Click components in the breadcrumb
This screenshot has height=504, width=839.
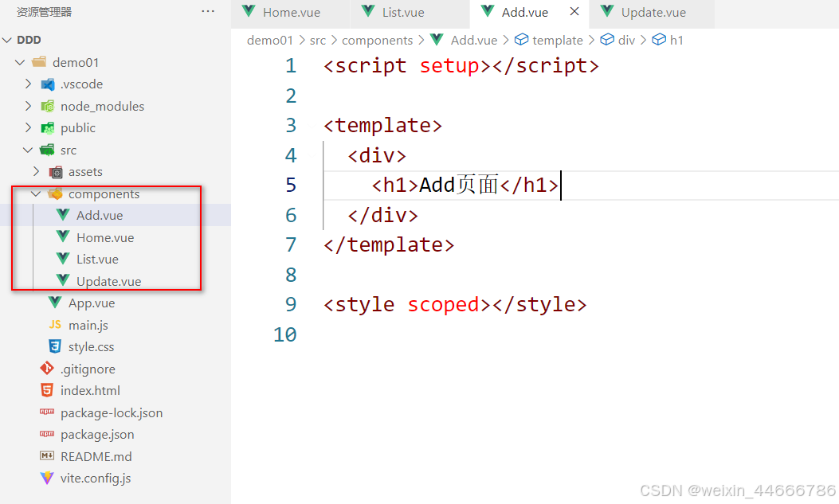377,40
